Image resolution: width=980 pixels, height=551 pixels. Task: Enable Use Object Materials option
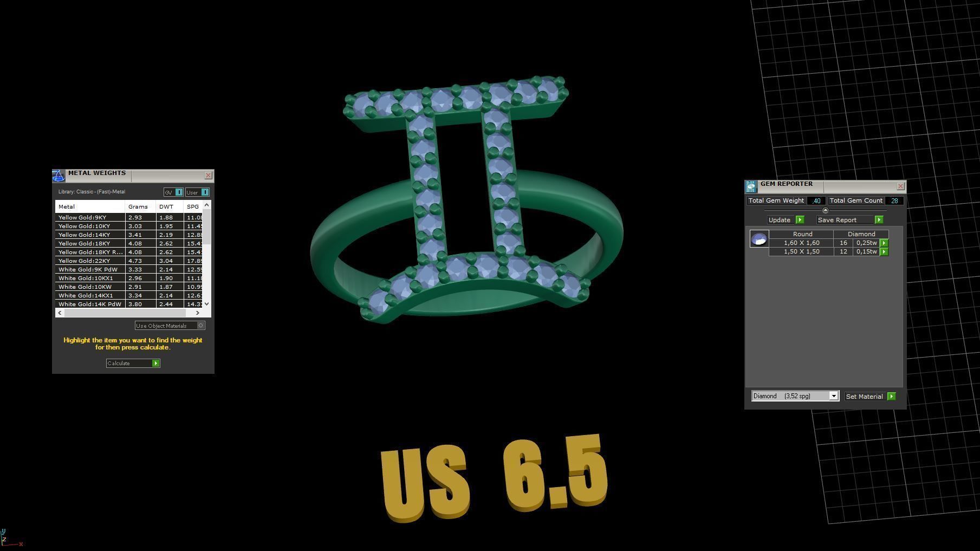pos(170,326)
